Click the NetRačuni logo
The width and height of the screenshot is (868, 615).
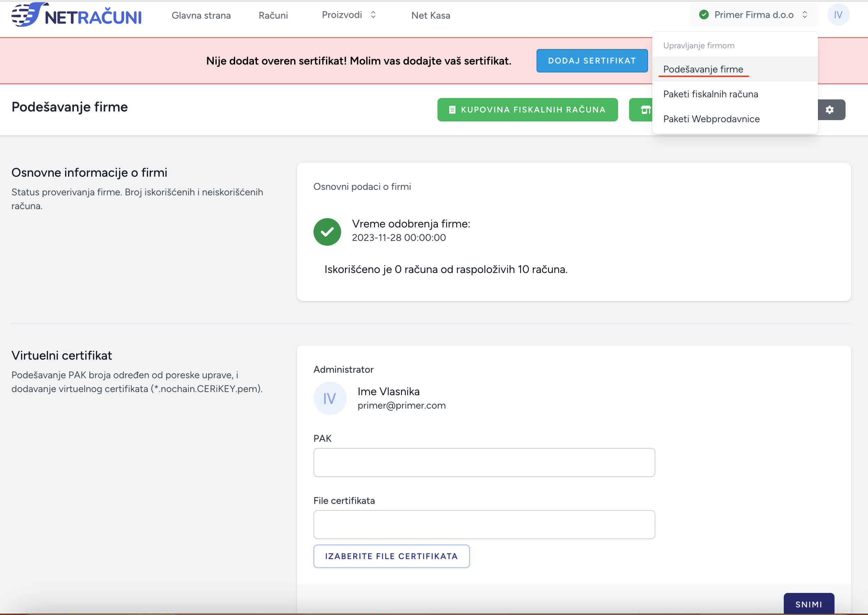click(x=76, y=15)
